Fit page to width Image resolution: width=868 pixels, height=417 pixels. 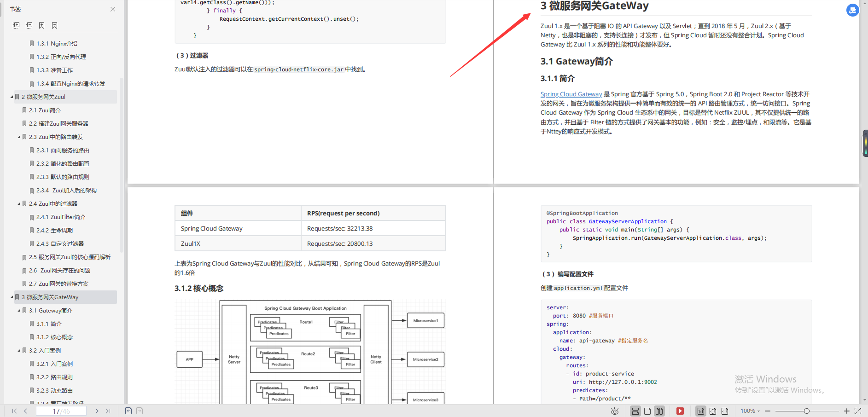[x=725, y=411]
